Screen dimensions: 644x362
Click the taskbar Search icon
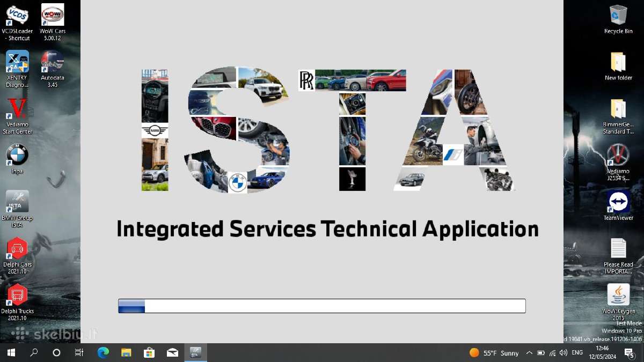pos(34,352)
